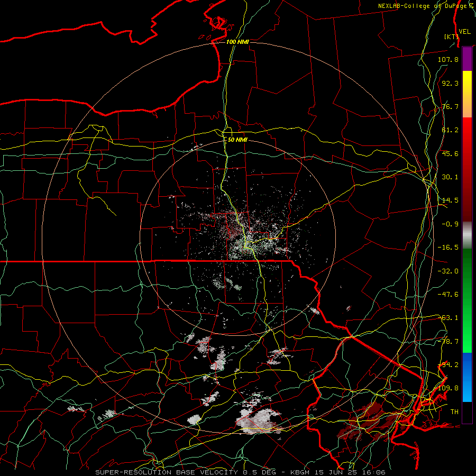Click the 76.7 velocity scale value
Image resolution: width=476 pixels, height=476 pixels.
tap(450, 106)
